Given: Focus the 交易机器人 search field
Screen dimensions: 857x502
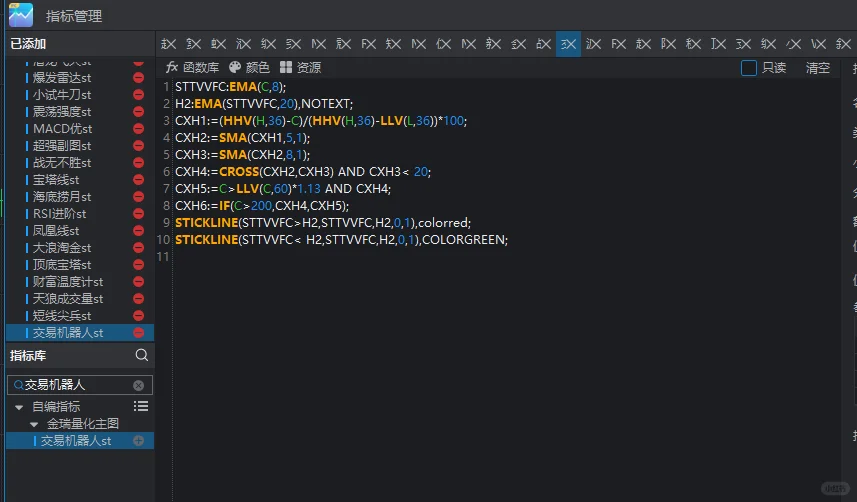Looking at the screenshot, I should (x=80, y=385).
